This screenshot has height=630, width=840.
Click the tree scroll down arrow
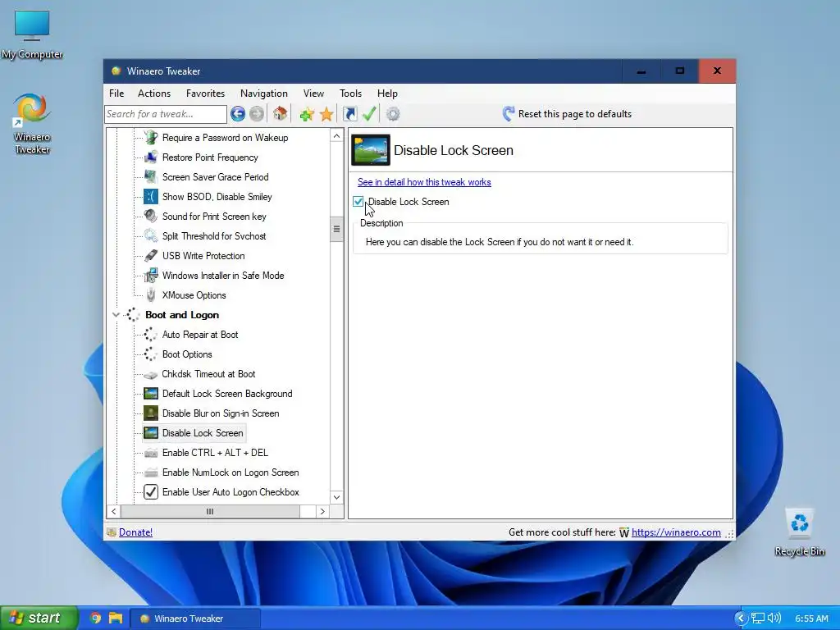point(336,497)
